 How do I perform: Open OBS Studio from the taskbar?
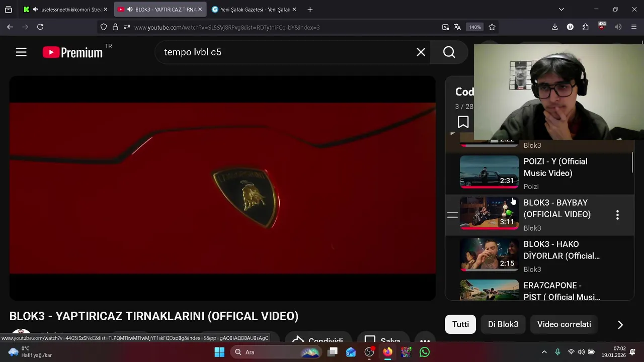coord(369,352)
